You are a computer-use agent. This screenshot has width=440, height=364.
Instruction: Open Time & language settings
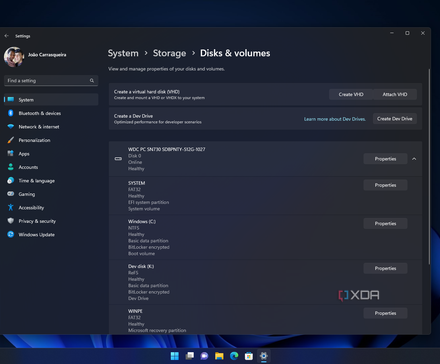coord(51,181)
